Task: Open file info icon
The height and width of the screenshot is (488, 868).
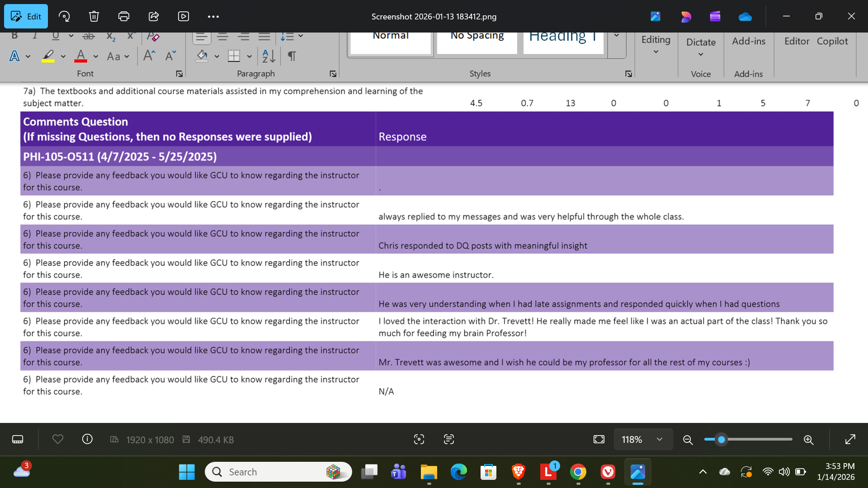Action: [x=87, y=439]
